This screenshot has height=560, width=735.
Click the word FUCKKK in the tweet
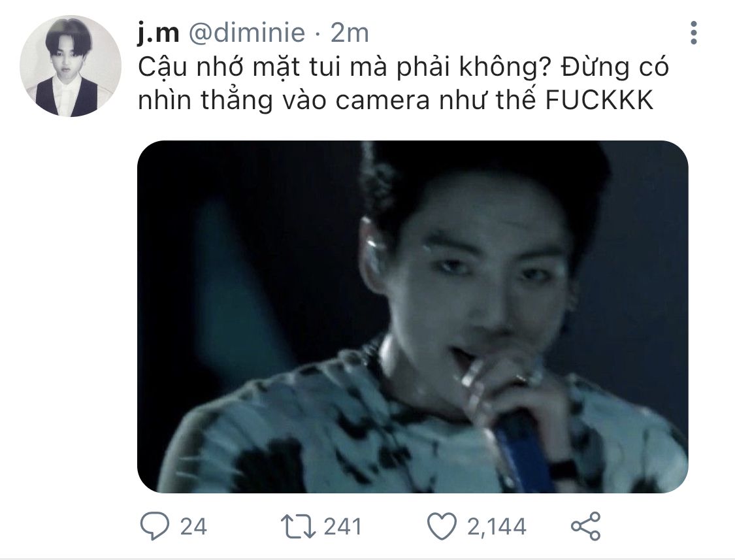tap(600, 100)
